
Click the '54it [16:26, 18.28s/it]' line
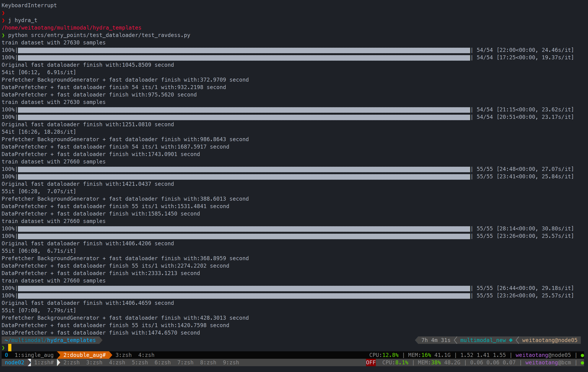[x=39, y=132]
